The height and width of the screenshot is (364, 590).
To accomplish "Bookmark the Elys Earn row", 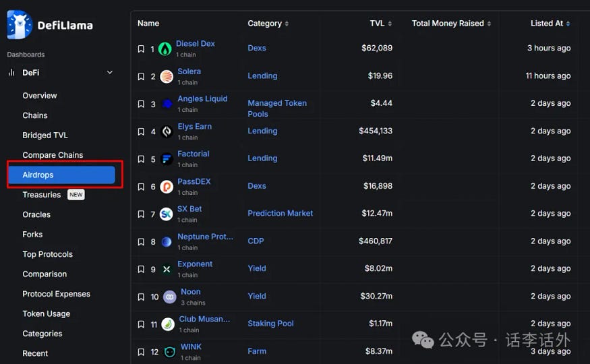I will [141, 131].
